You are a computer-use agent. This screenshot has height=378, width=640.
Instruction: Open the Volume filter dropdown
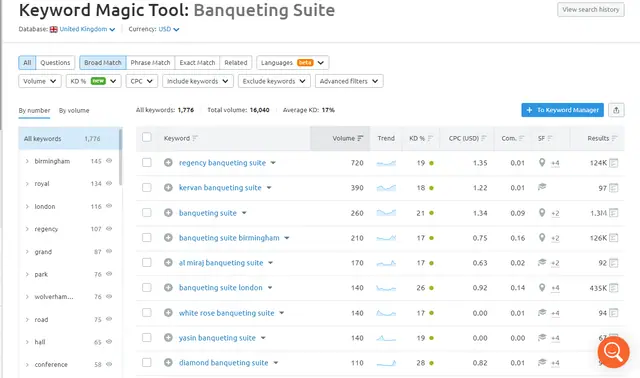(40, 81)
